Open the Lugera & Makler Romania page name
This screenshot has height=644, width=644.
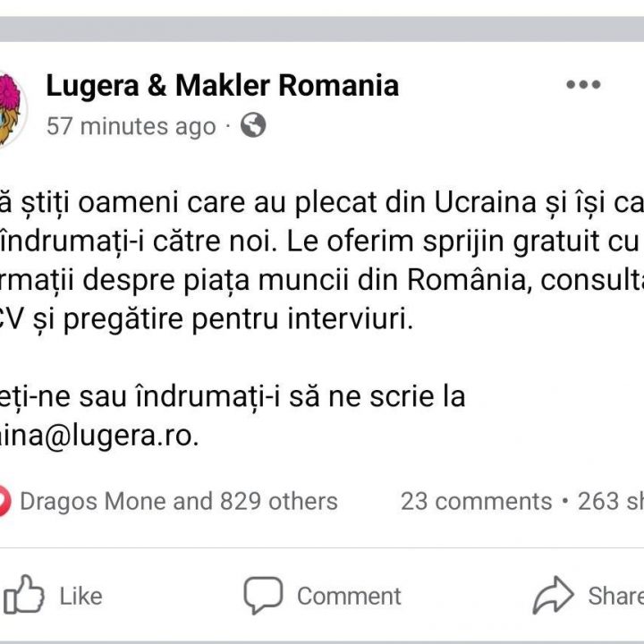coord(222,86)
